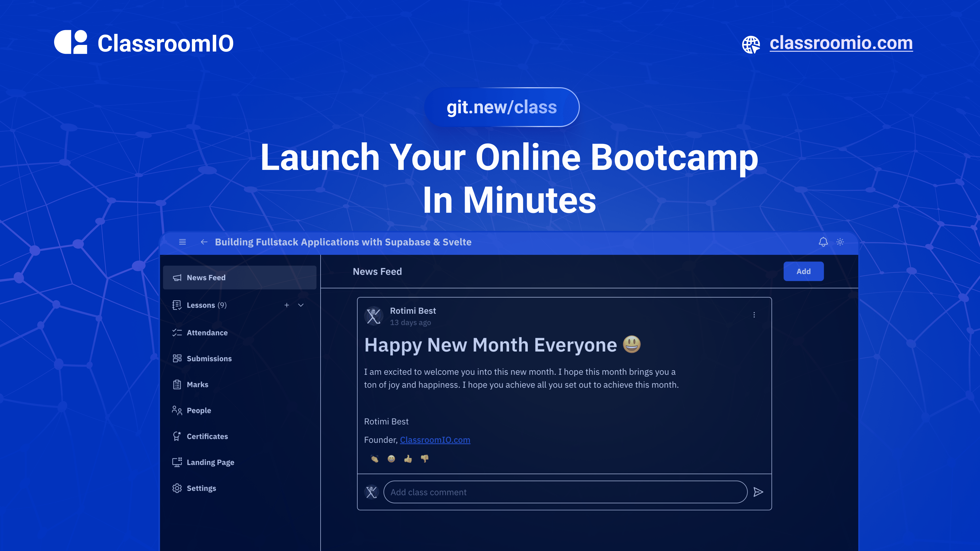Click the Add class comment field

[565, 492]
